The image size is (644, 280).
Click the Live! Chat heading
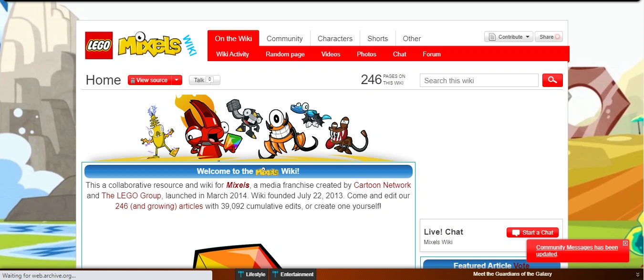[x=443, y=232]
